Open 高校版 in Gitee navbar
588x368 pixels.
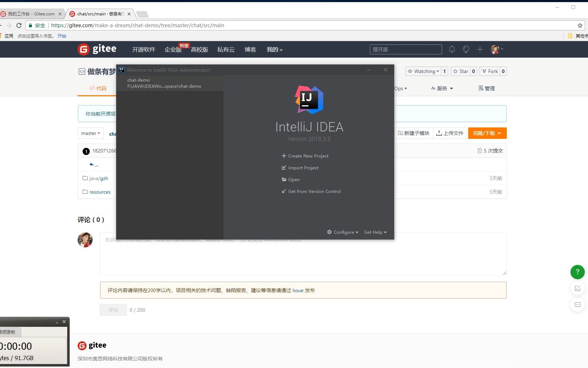pyautogui.click(x=200, y=49)
